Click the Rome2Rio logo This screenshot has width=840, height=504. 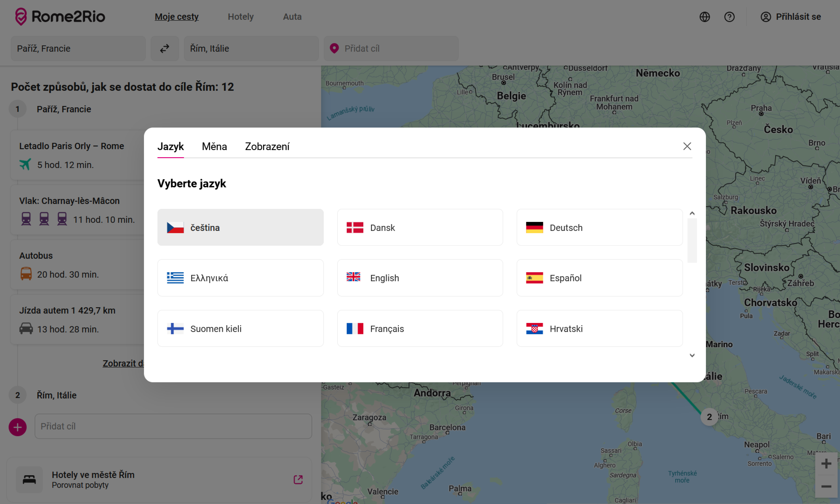[60, 16]
